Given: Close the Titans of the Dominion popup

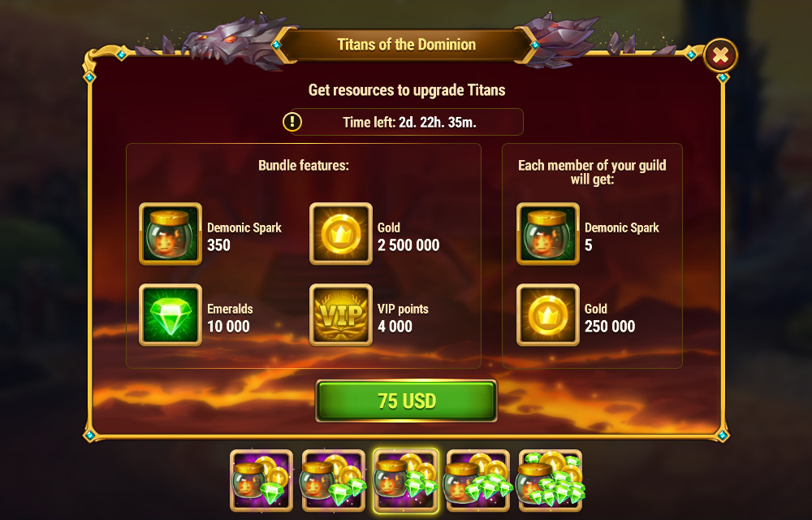Looking at the screenshot, I should click(x=720, y=55).
